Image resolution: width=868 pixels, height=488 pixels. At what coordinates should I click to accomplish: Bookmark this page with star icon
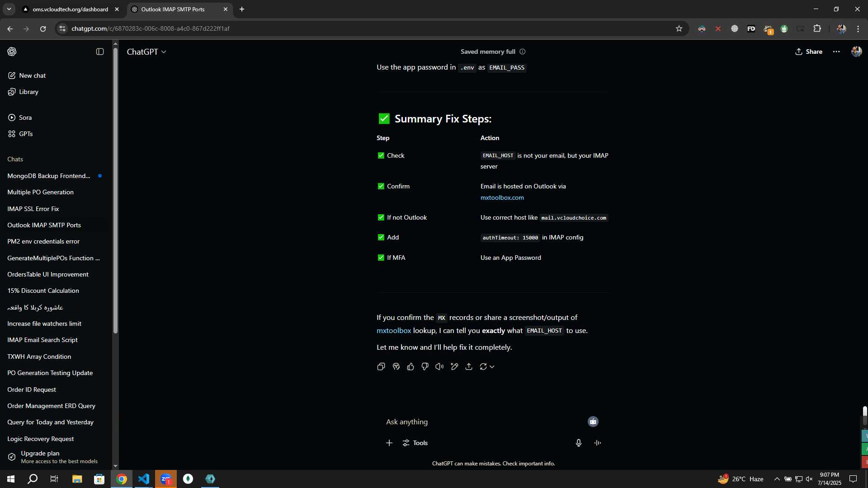(x=679, y=28)
